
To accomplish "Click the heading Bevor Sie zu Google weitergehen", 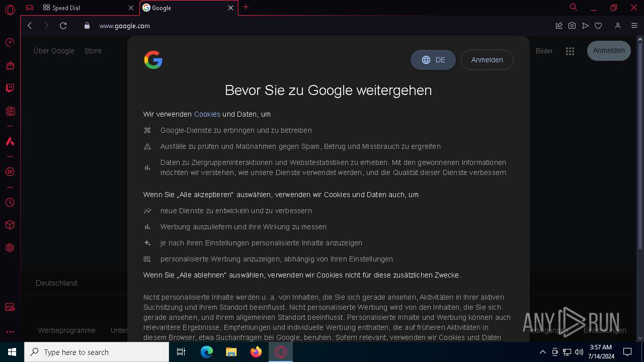I will pos(328,90).
